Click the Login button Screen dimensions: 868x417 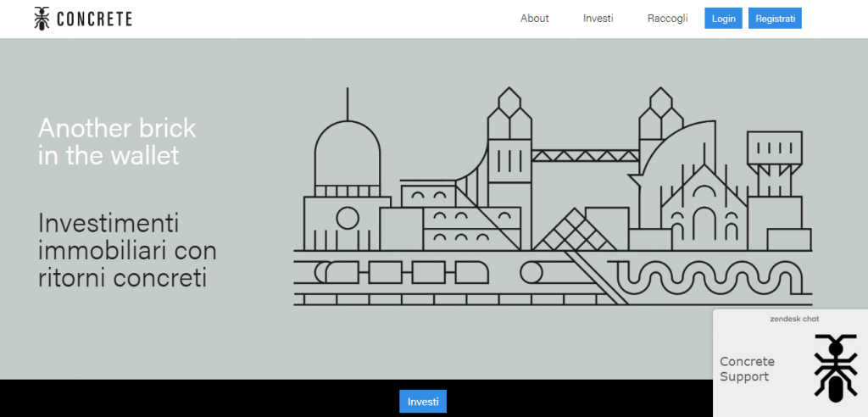[x=724, y=19]
